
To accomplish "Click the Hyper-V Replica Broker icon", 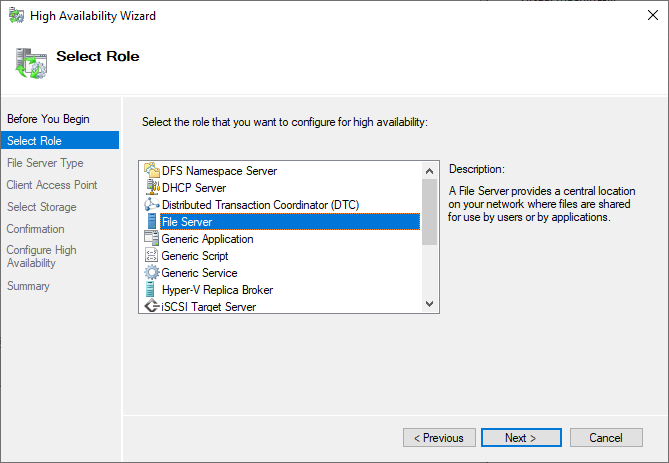I will 152,290.
